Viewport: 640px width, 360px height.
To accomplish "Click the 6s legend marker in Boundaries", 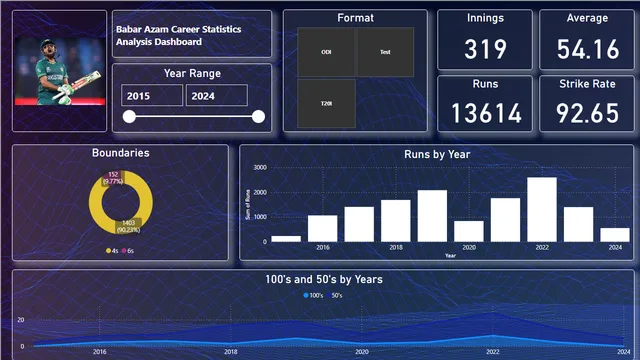I will pos(124,251).
